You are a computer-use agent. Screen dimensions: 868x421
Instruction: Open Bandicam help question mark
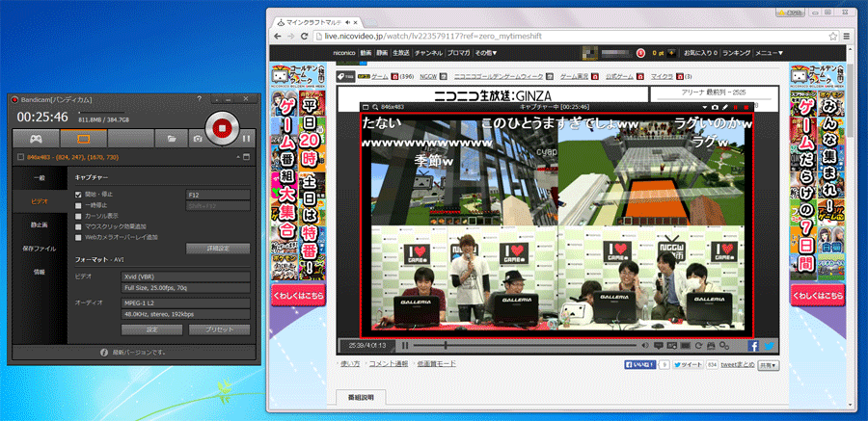pos(200,99)
